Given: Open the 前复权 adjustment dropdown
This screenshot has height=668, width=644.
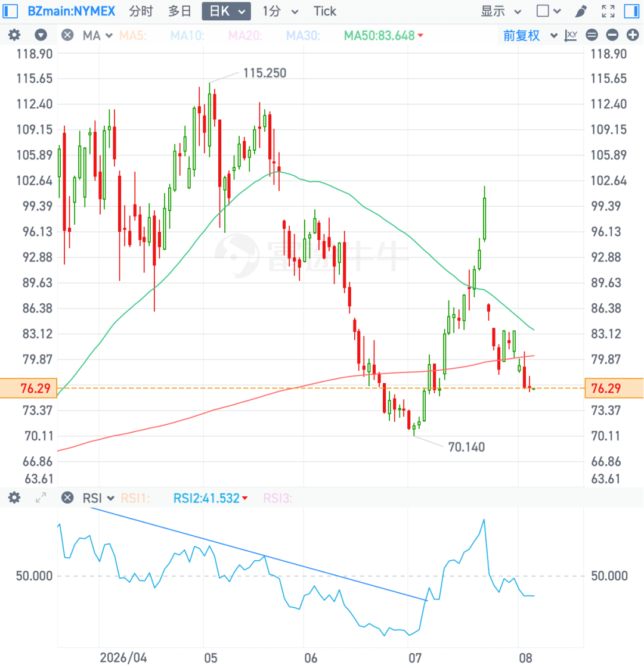Looking at the screenshot, I should [x=530, y=35].
